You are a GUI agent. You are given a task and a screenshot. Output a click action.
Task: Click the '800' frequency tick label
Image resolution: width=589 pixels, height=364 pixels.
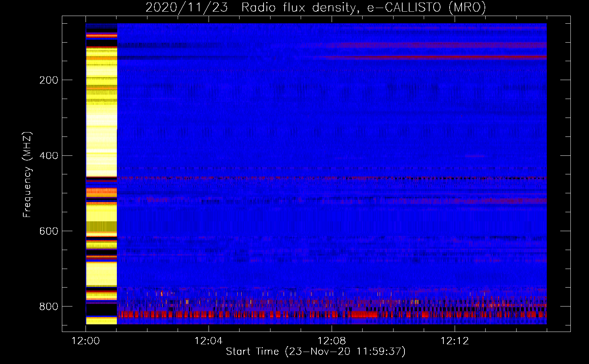(x=49, y=306)
